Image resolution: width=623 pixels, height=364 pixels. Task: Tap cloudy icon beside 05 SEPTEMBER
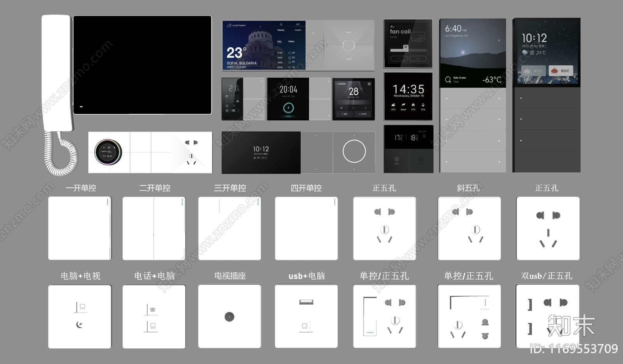click(x=229, y=25)
